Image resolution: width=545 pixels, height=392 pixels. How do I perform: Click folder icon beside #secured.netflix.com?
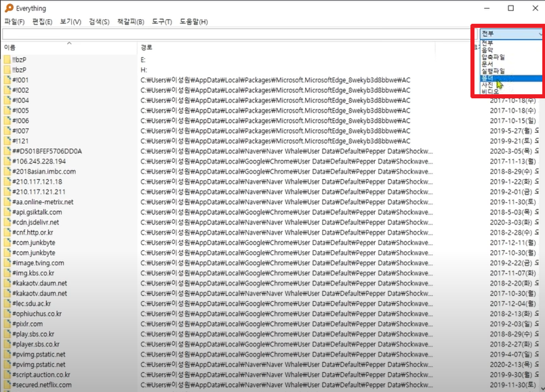(7, 385)
